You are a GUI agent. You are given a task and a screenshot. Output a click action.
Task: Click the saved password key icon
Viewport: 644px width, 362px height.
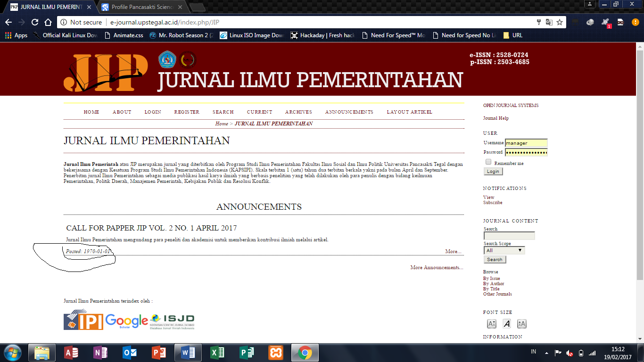(x=539, y=22)
